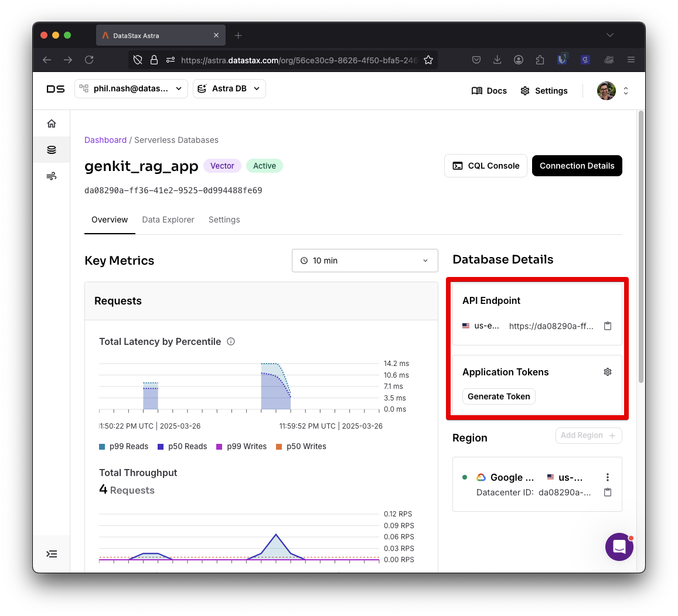
Task: Open the Streaming sidebar icon
Action: 52,176
